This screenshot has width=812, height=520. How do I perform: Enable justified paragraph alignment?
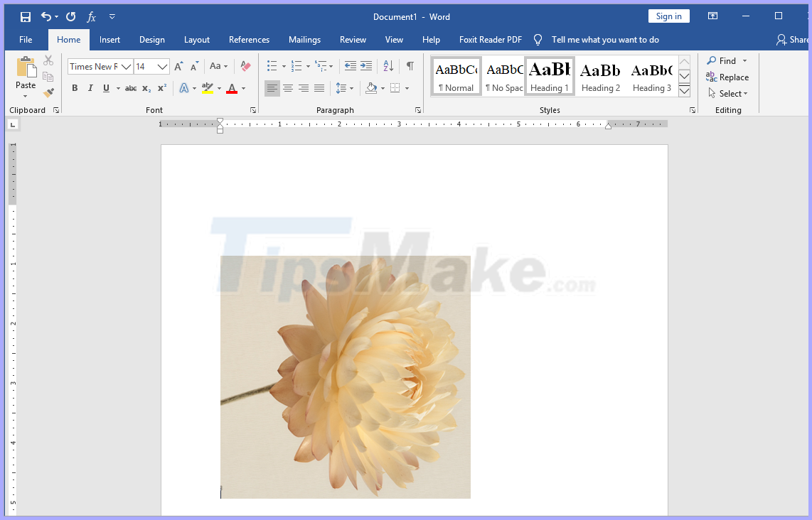click(x=319, y=88)
